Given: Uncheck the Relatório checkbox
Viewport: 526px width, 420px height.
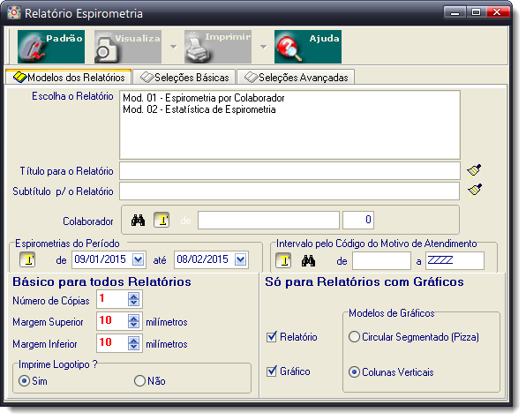Looking at the screenshot, I should (x=272, y=337).
